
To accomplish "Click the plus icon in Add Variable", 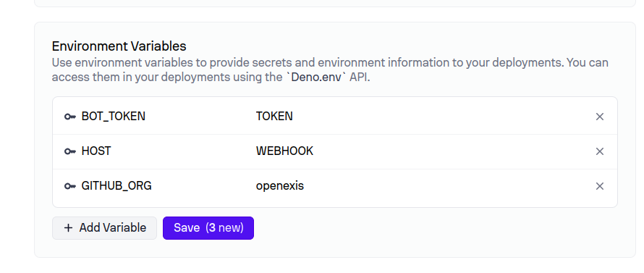I will point(69,228).
